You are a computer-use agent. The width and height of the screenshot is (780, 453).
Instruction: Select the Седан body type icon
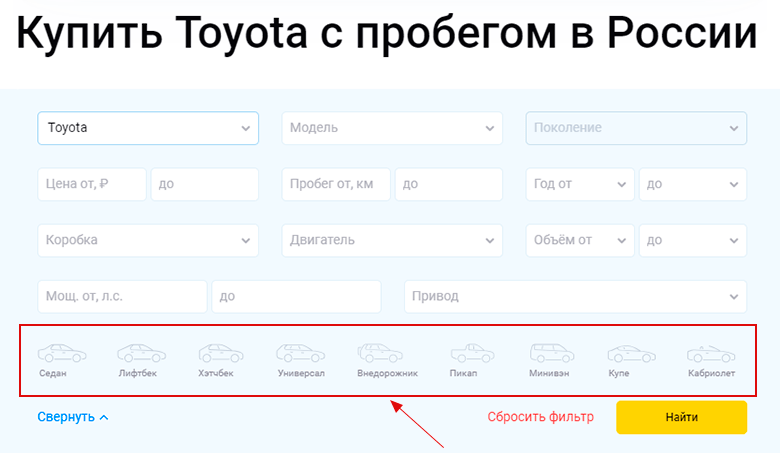tap(62, 354)
